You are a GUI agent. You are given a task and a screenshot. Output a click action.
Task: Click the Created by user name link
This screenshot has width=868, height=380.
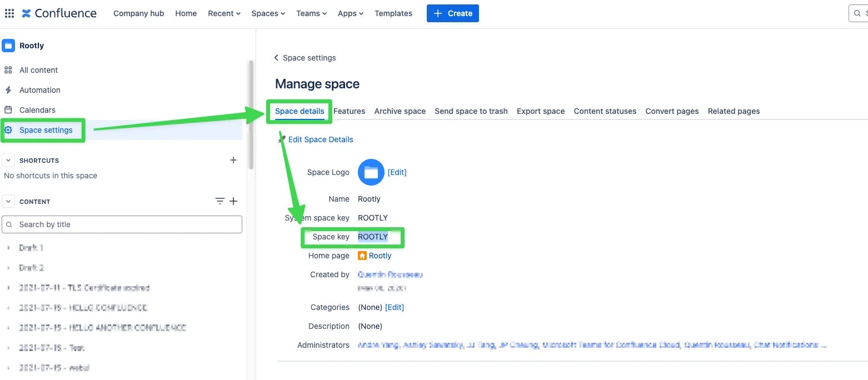(x=391, y=274)
